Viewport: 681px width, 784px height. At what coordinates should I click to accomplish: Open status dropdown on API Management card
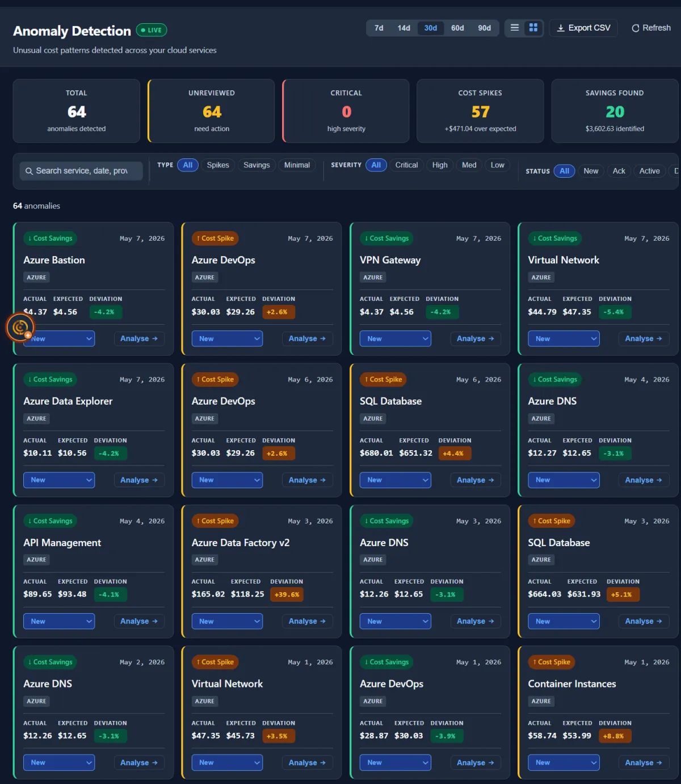click(x=59, y=621)
